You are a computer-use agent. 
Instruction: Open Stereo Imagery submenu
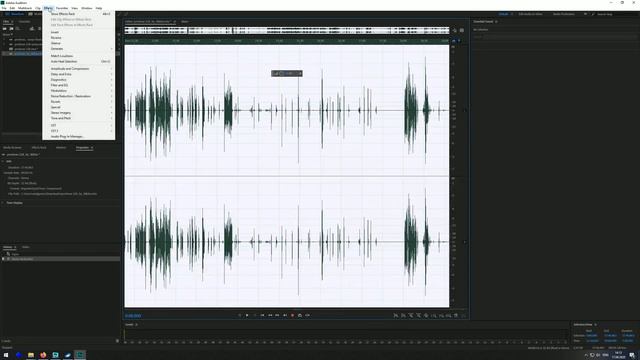(x=79, y=113)
